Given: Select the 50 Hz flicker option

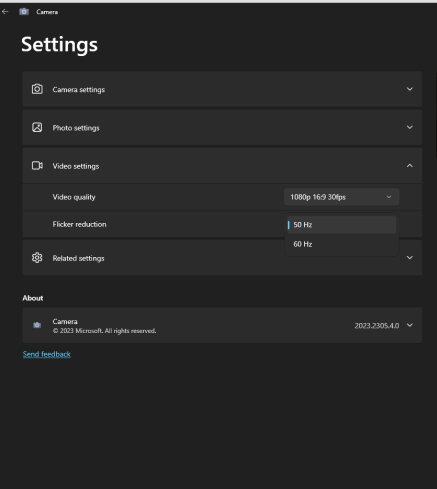Looking at the screenshot, I should 341,225.
